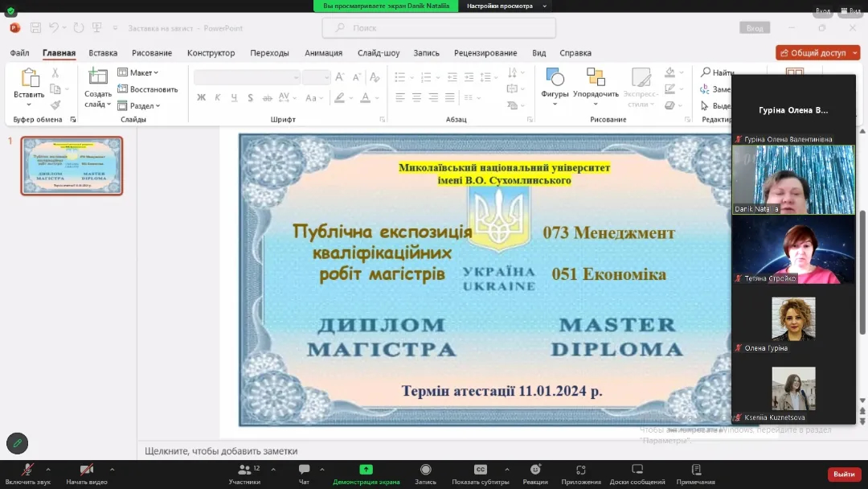
Task: Open the Анимация ribbon tab
Action: [323, 53]
